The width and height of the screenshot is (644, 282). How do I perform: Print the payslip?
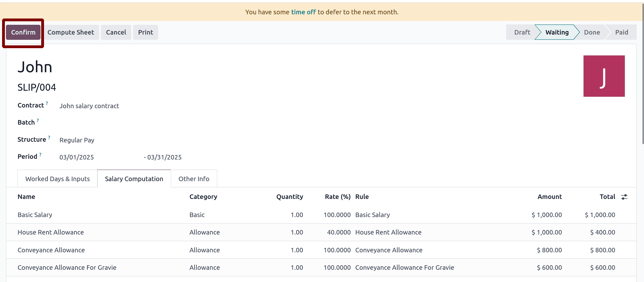click(146, 32)
